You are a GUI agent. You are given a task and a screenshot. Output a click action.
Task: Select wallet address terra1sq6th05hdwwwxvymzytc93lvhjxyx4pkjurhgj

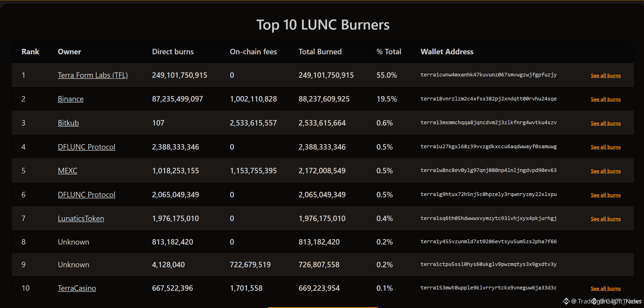(x=489, y=218)
